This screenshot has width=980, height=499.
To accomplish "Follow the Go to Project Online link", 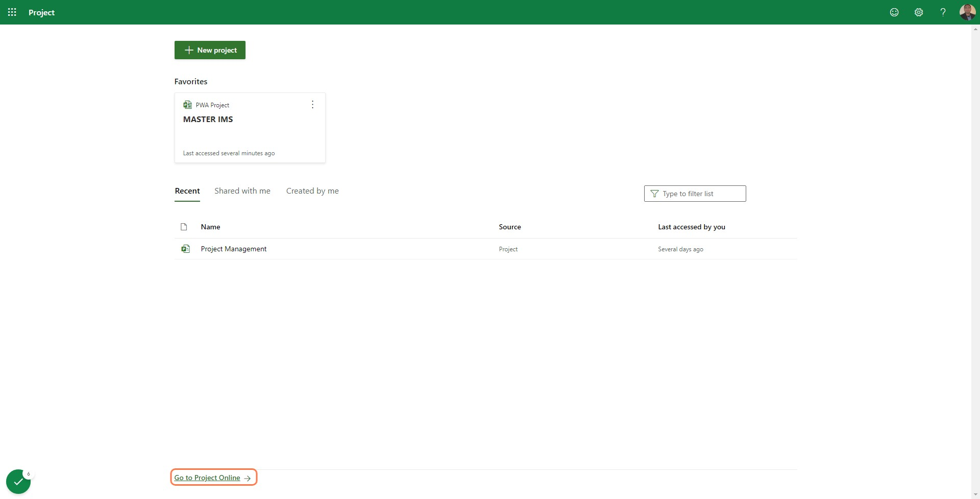I will (213, 478).
